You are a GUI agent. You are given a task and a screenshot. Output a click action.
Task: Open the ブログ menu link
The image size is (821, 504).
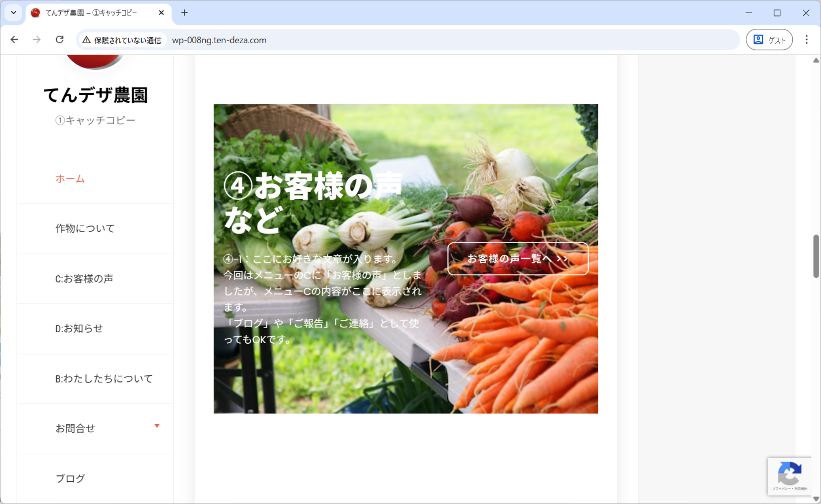coord(70,479)
